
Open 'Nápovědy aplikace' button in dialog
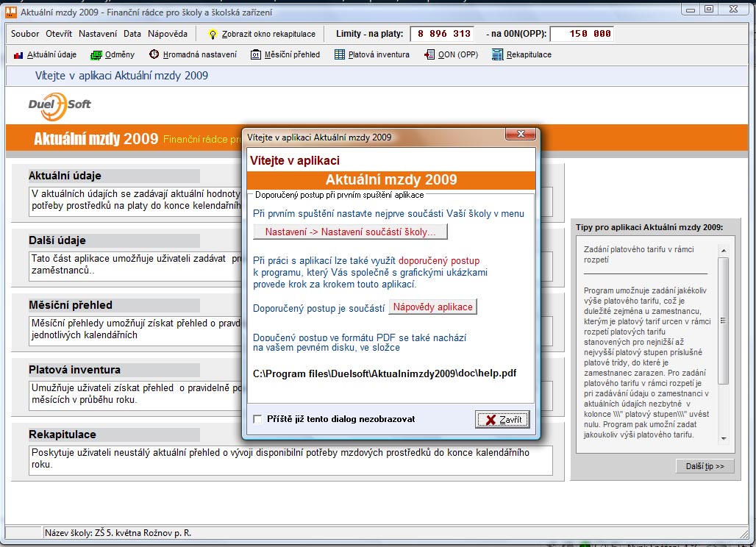point(433,307)
